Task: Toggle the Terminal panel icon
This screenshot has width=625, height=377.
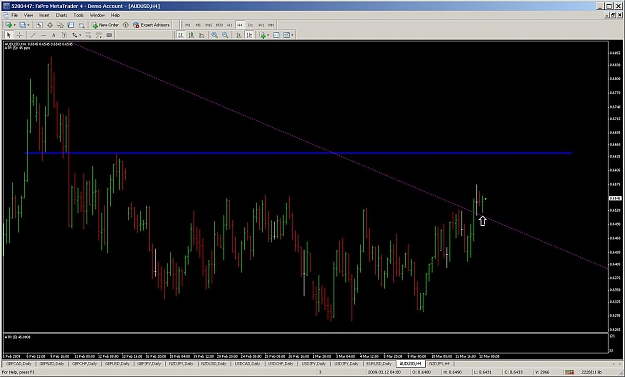Action: [x=71, y=25]
